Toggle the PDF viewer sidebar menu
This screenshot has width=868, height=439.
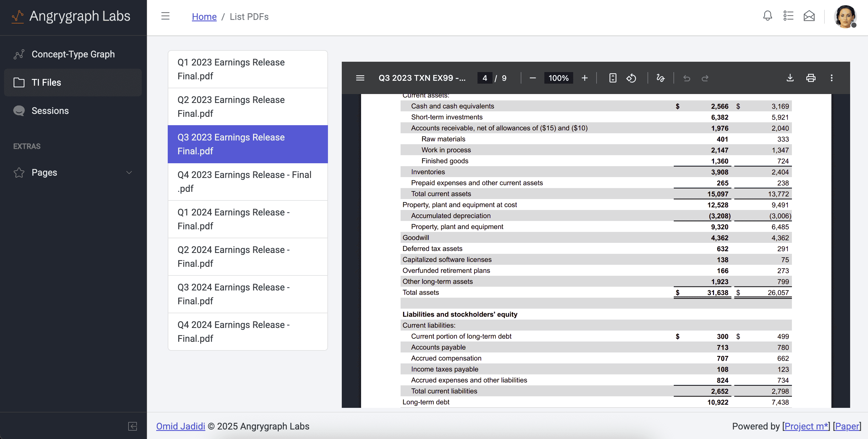360,78
